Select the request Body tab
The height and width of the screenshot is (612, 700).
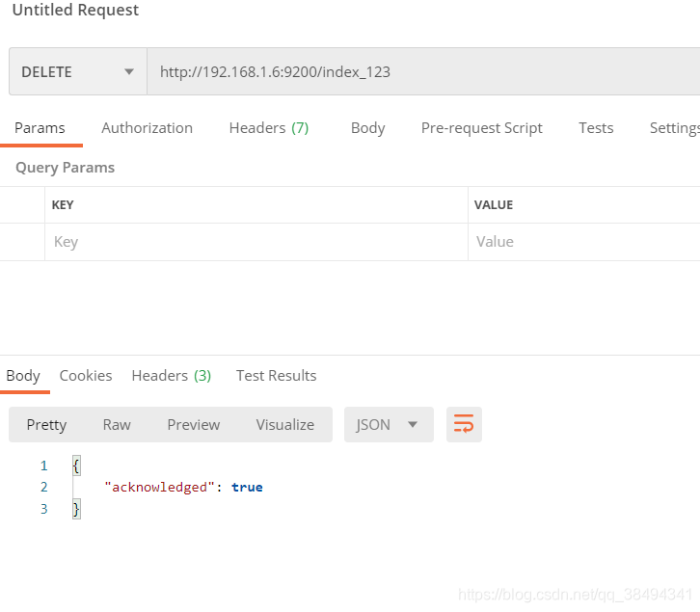(367, 128)
